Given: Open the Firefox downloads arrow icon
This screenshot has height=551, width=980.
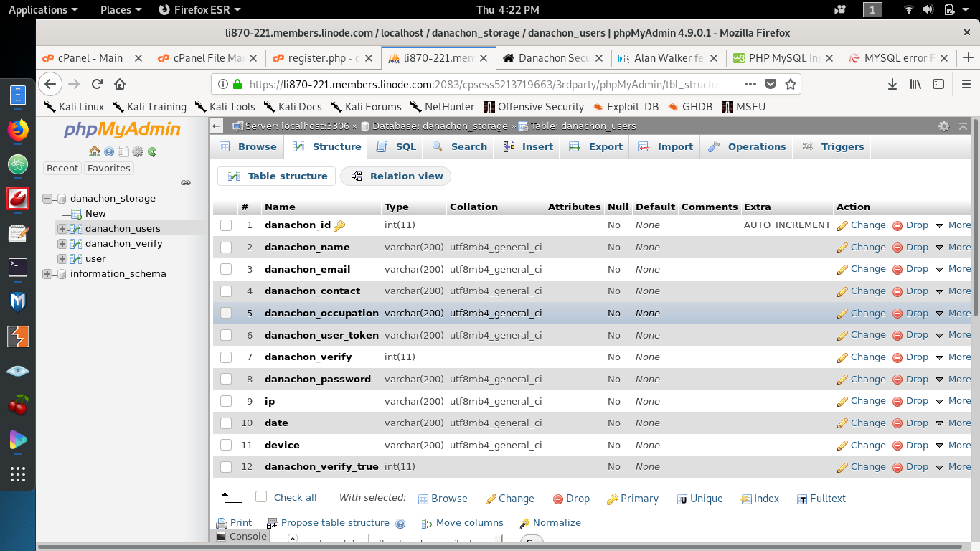Looking at the screenshot, I should 892,84.
